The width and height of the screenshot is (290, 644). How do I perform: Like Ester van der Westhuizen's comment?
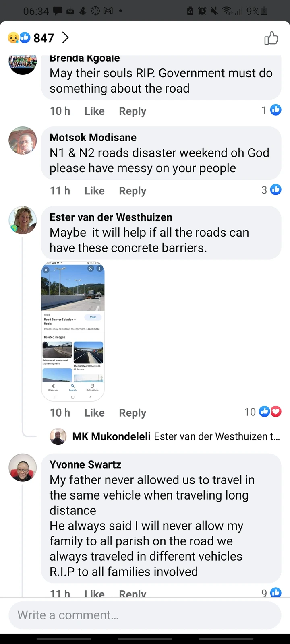coord(94,413)
